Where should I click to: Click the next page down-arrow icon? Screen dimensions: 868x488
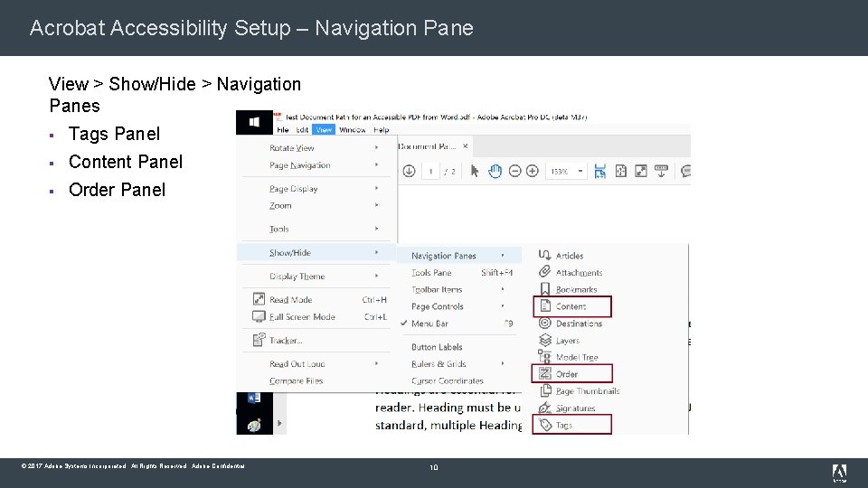click(x=409, y=171)
